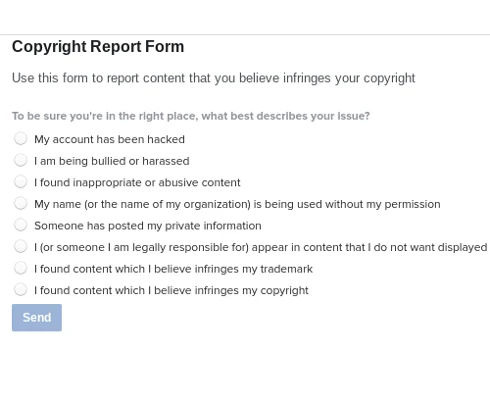Click the 'infringes my copyright' option text
Viewport: 490px width, 404px height.
pos(171,291)
